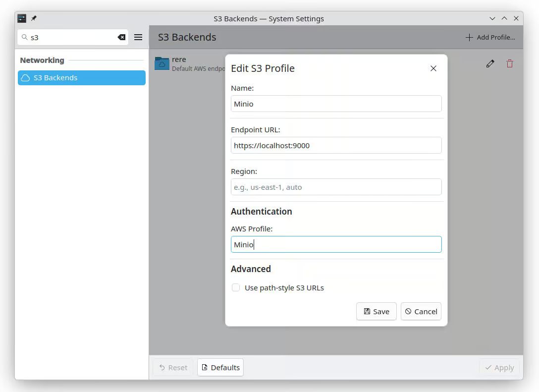Click the Defaults button
The width and height of the screenshot is (539, 392).
point(220,367)
